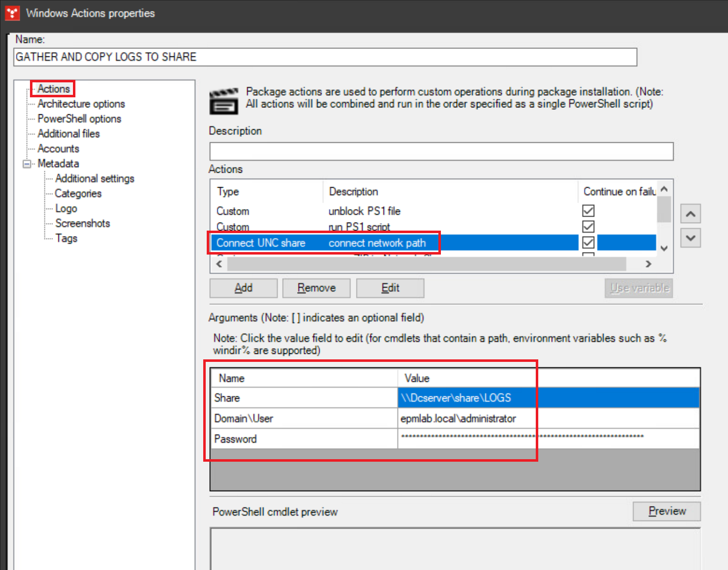Collapse the Metadata tree node
Viewport: 728px width, 570px height.
(x=26, y=164)
